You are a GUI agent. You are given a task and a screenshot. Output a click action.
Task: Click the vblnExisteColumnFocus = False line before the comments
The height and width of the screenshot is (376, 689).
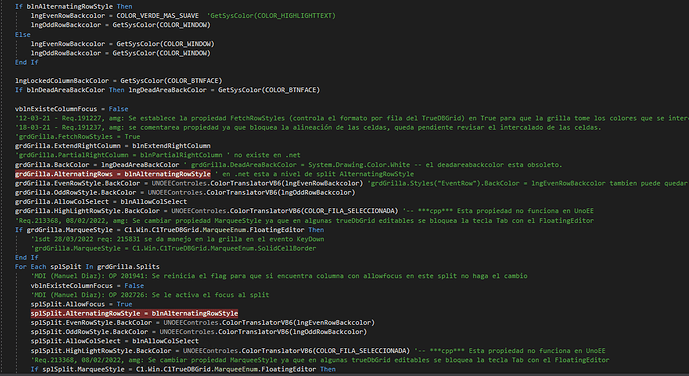point(72,108)
